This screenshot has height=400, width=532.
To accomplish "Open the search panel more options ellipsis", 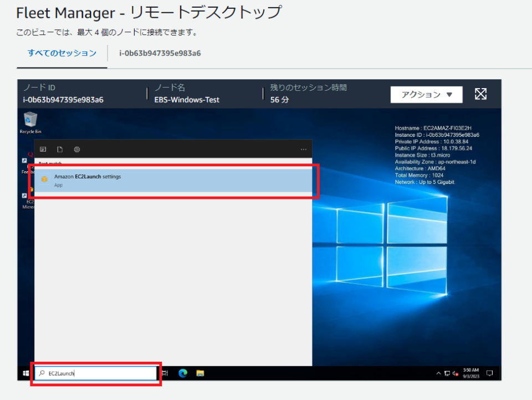I will click(x=303, y=149).
